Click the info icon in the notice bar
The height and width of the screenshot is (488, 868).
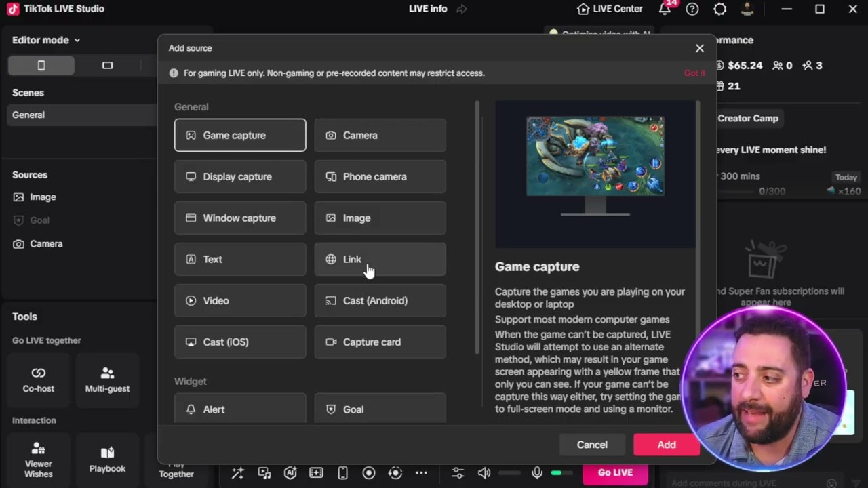(x=174, y=73)
